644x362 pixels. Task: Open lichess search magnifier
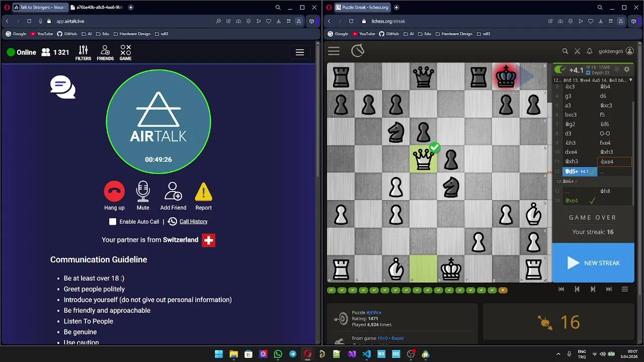coord(565,51)
